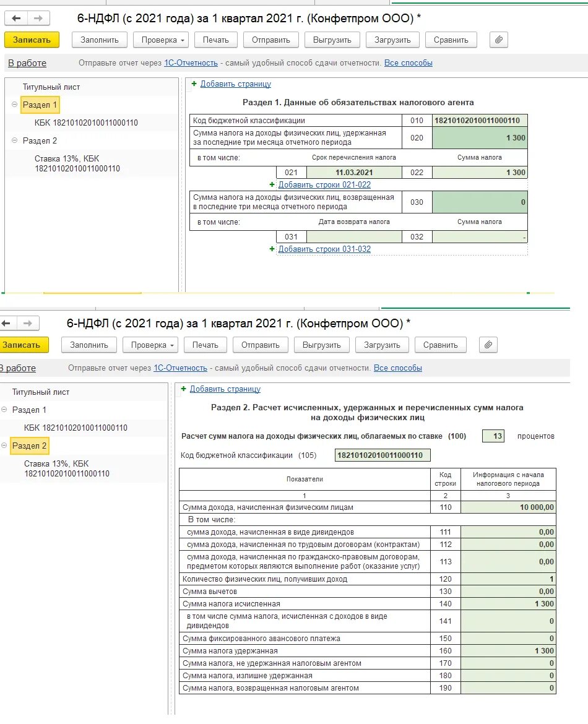Click the line 120 number of individuals value

[509, 579]
